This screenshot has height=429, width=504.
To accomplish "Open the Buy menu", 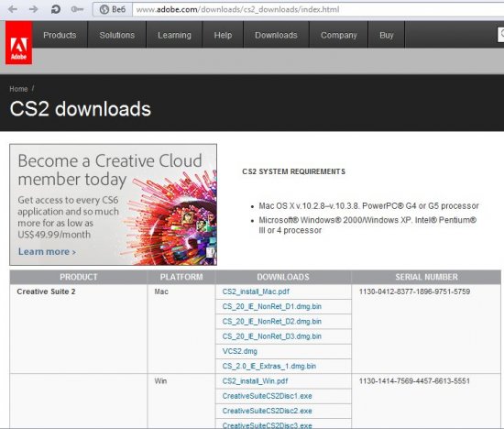I will (387, 35).
